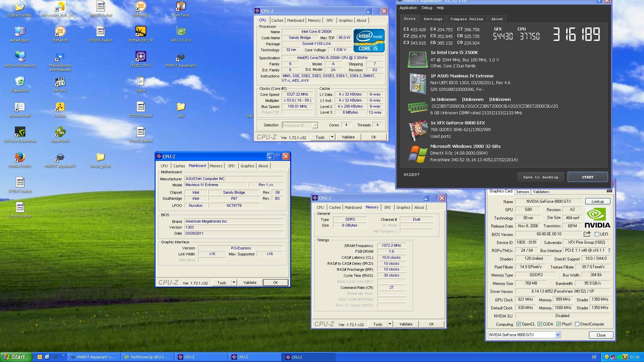Open GPU-Z.0.8.3 desktop icon
This screenshot has width=644, height=362.
[181, 34]
